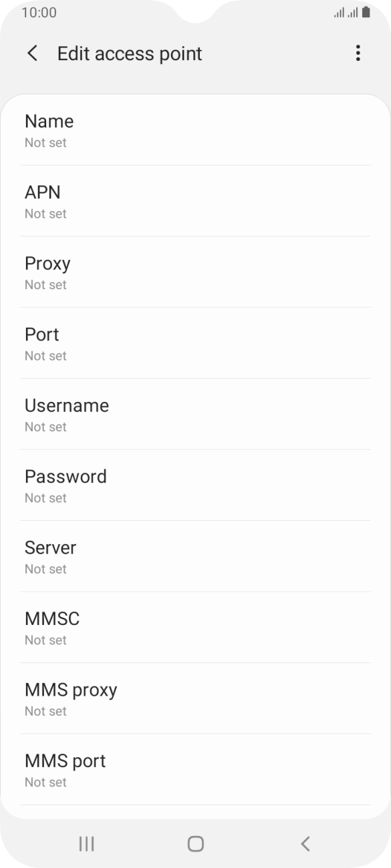Tap the Home button in navigation bar
The image size is (391, 868).
tap(195, 843)
